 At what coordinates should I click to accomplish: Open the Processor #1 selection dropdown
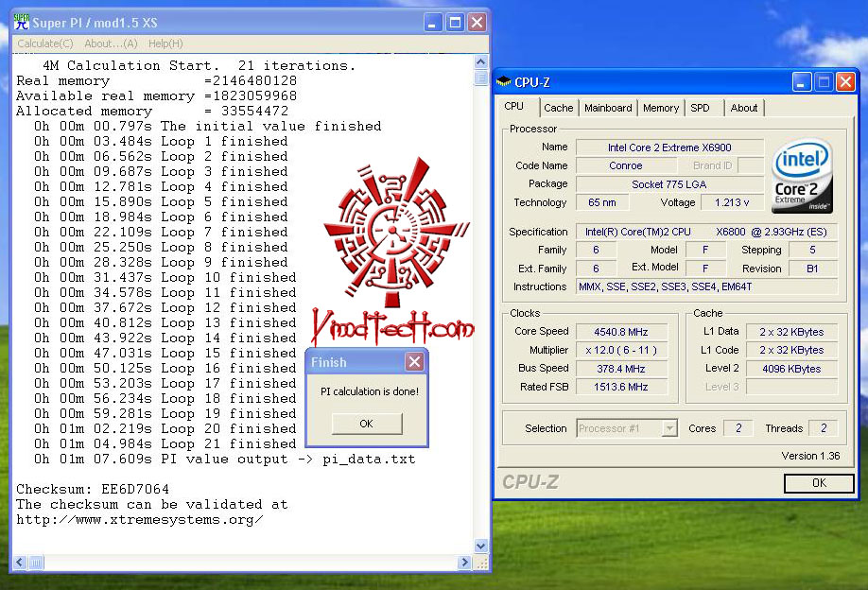627,428
